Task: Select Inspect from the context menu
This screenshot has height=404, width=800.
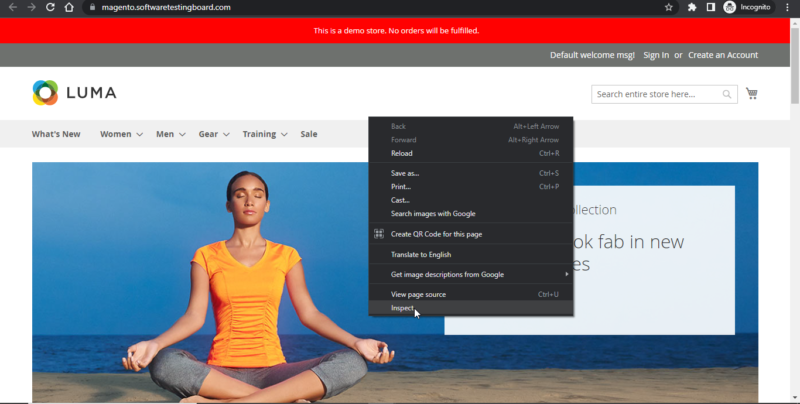Action: pyautogui.click(x=402, y=308)
